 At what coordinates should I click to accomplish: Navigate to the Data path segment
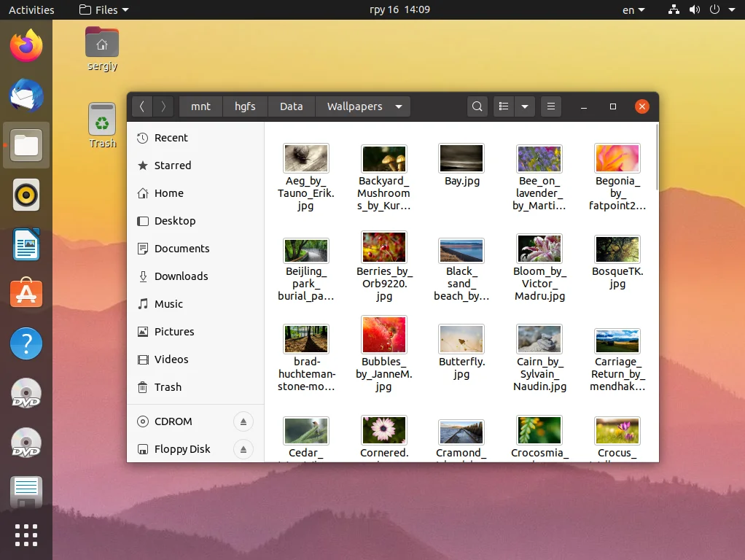click(x=291, y=106)
